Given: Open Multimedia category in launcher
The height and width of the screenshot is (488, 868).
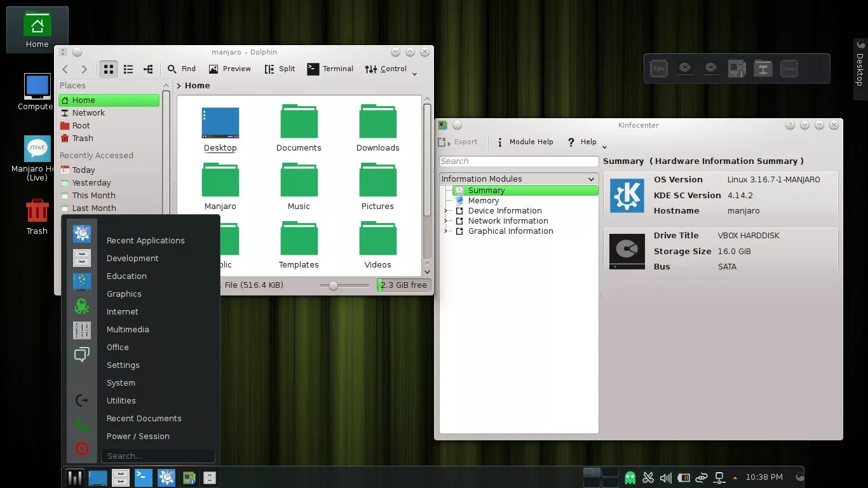Looking at the screenshot, I should (x=128, y=330).
